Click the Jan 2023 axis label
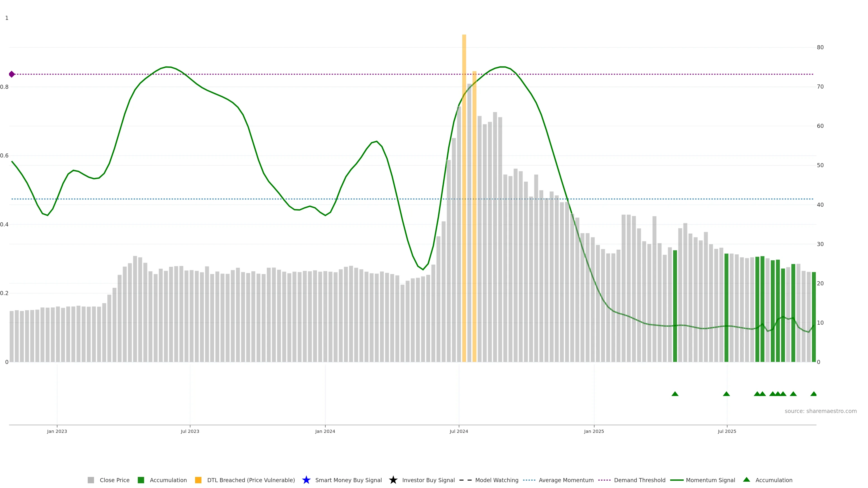Screen dimensions: 868x488 click(x=57, y=432)
